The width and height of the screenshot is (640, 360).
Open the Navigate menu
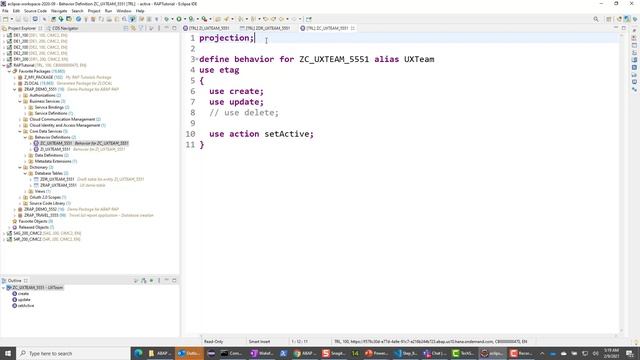tap(59, 11)
